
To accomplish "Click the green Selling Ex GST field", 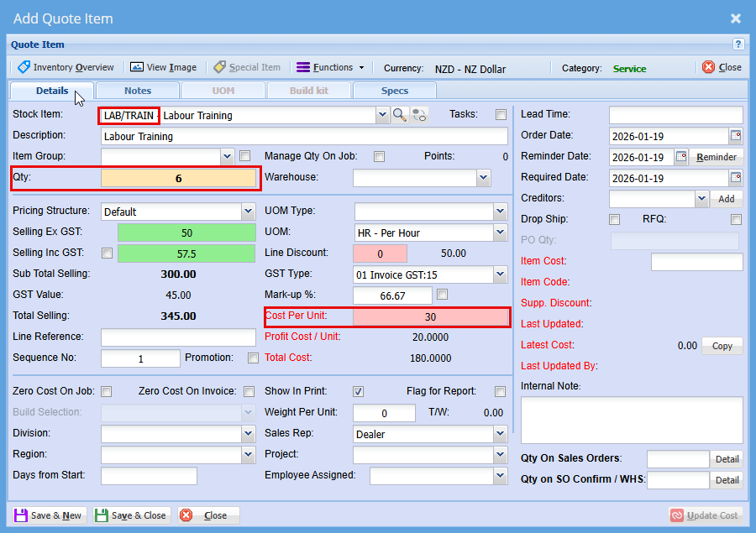I will click(x=186, y=233).
